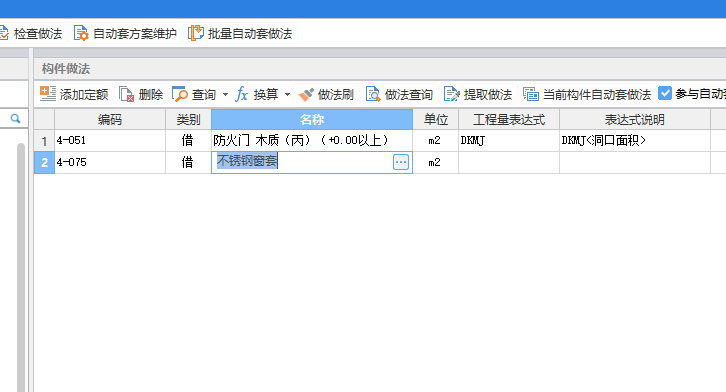Click the 添加定额 add icon
Viewport: 726px width, 392px height.
(48, 94)
